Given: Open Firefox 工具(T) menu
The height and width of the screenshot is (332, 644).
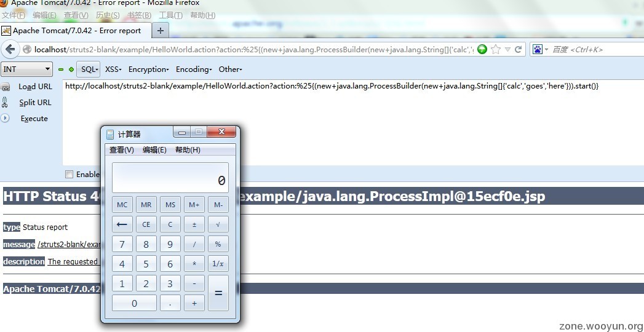Looking at the screenshot, I should click(x=171, y=15).
